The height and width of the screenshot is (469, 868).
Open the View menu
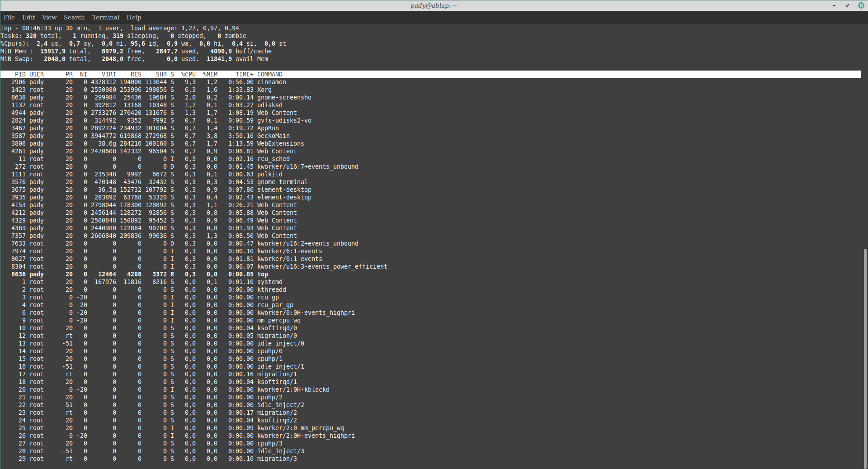tap(49, 17)
